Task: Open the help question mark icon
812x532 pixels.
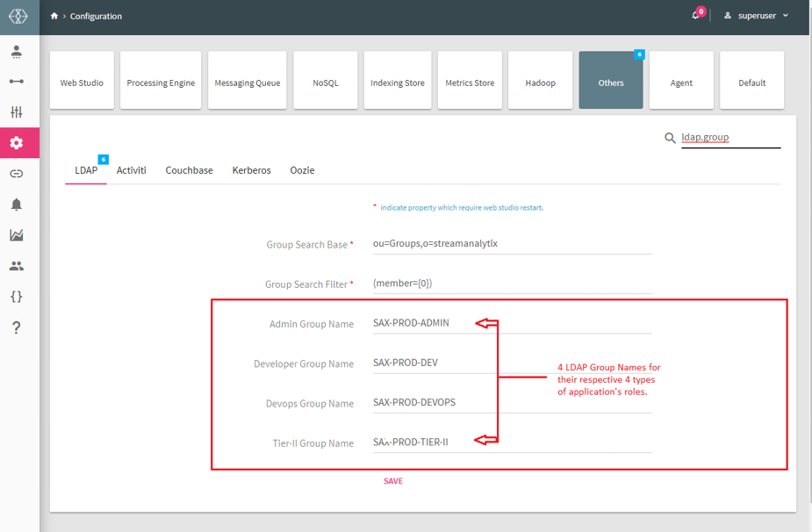Action: point(17,327)
